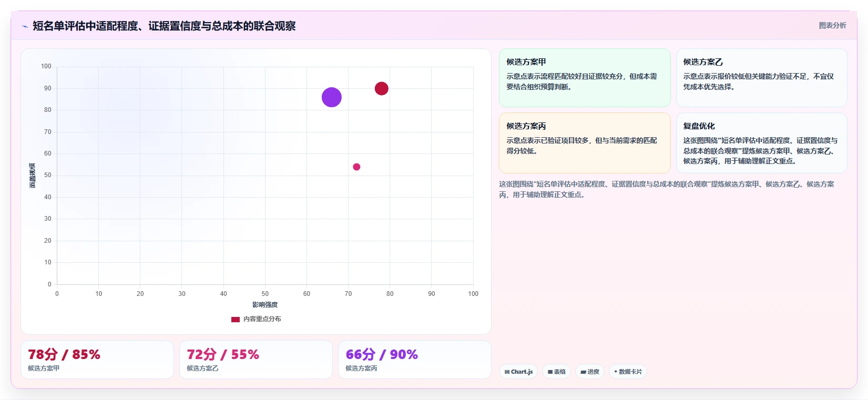Click the 内容重点分布 legend text
The width and height of the screenshot is (868, 400).
point(262,319)
